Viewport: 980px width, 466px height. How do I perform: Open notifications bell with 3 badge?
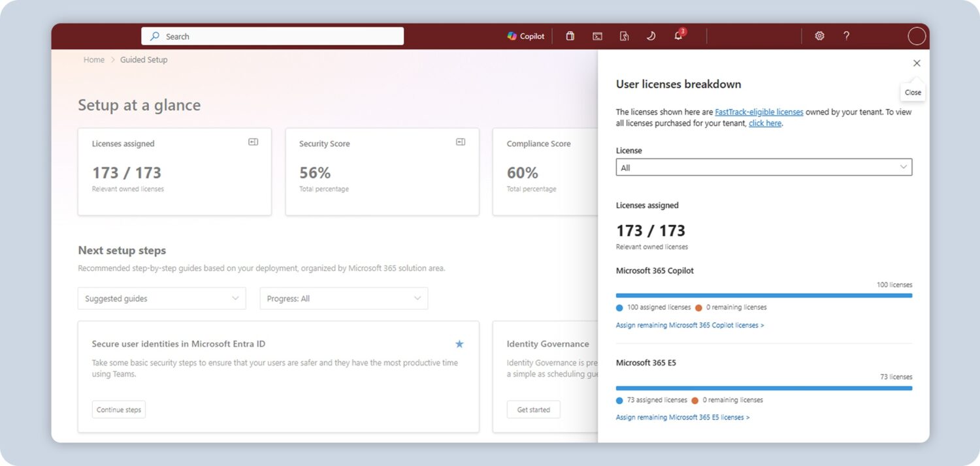point(679,35)
